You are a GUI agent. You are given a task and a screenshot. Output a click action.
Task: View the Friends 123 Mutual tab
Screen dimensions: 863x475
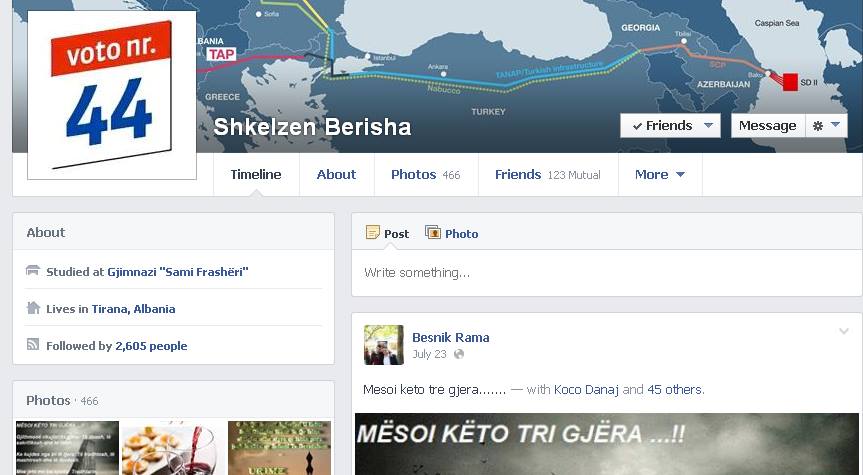pyautogui.click(x=547, y=174)
